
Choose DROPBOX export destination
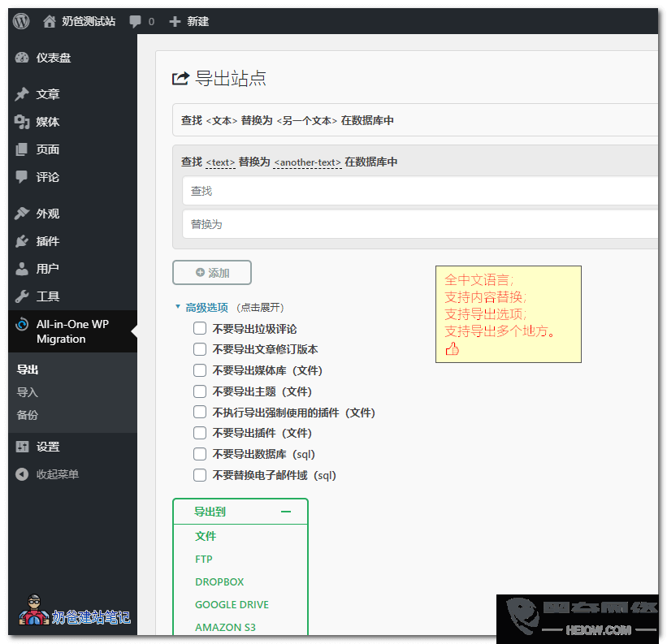pos(219,582)
